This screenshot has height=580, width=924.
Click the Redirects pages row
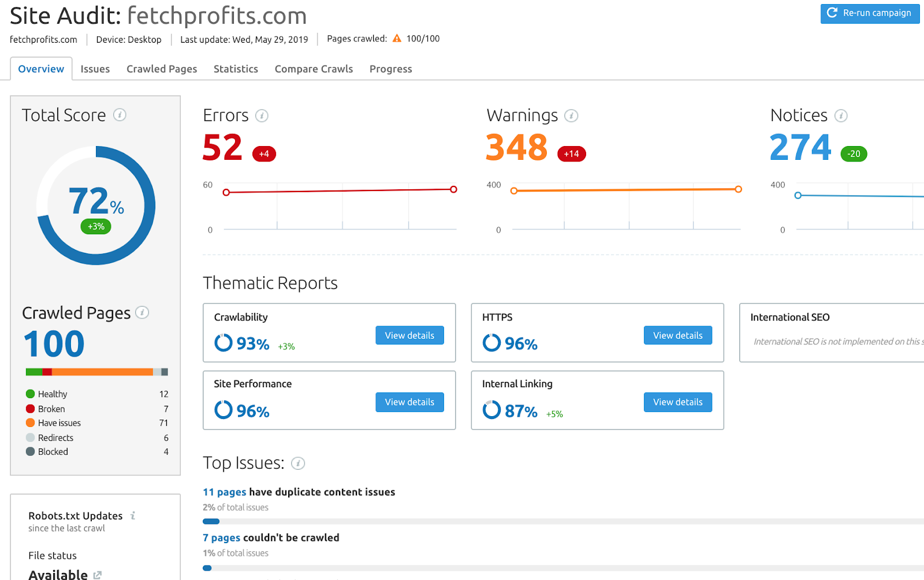97,437
